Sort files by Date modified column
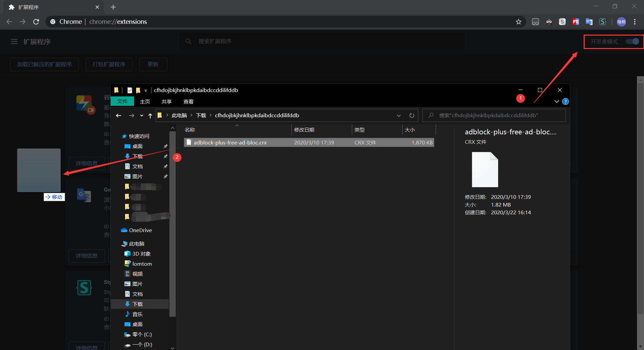 point(321,130)
